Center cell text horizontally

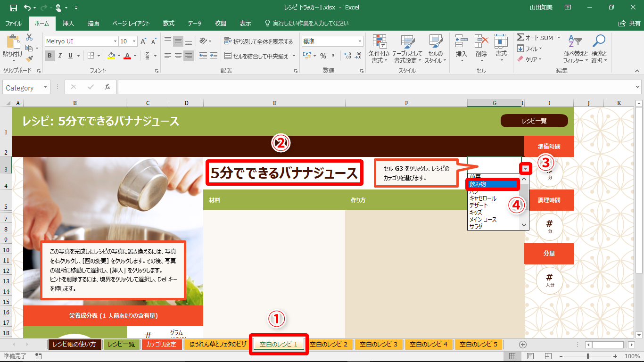(178, 56)
